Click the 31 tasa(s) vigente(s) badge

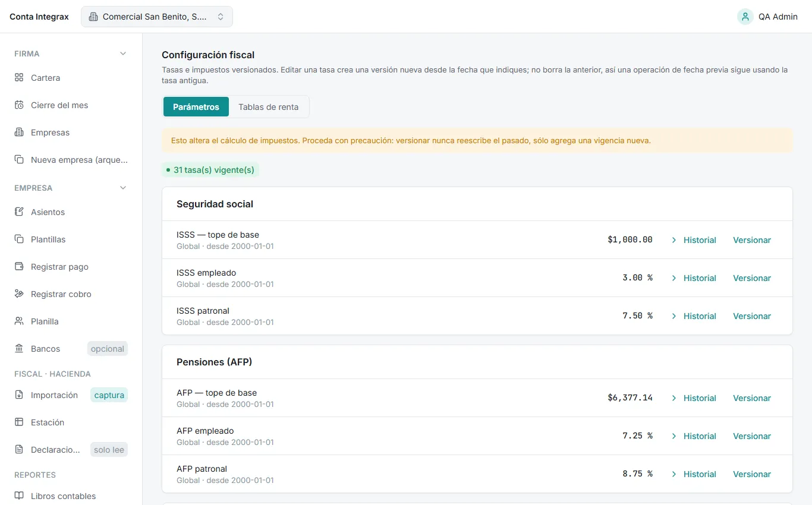click(x=210, y=170)
